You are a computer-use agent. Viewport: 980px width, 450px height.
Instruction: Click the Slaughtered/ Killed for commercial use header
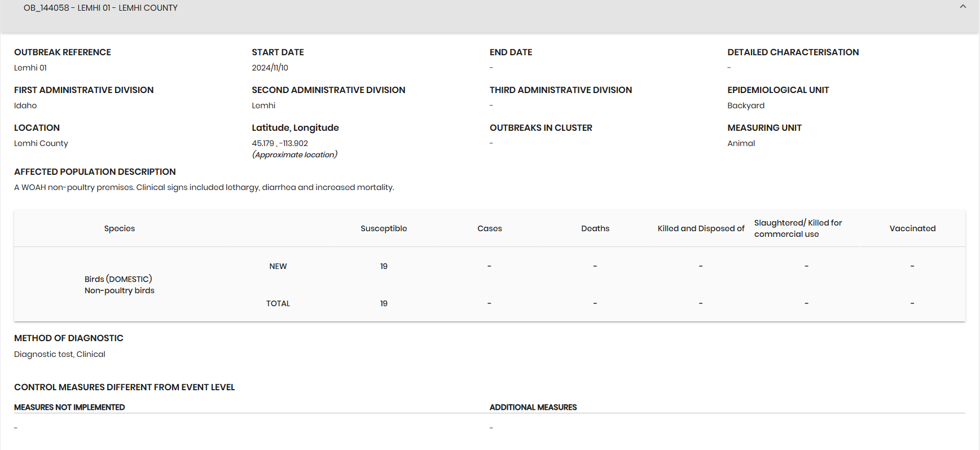[798, 228]
